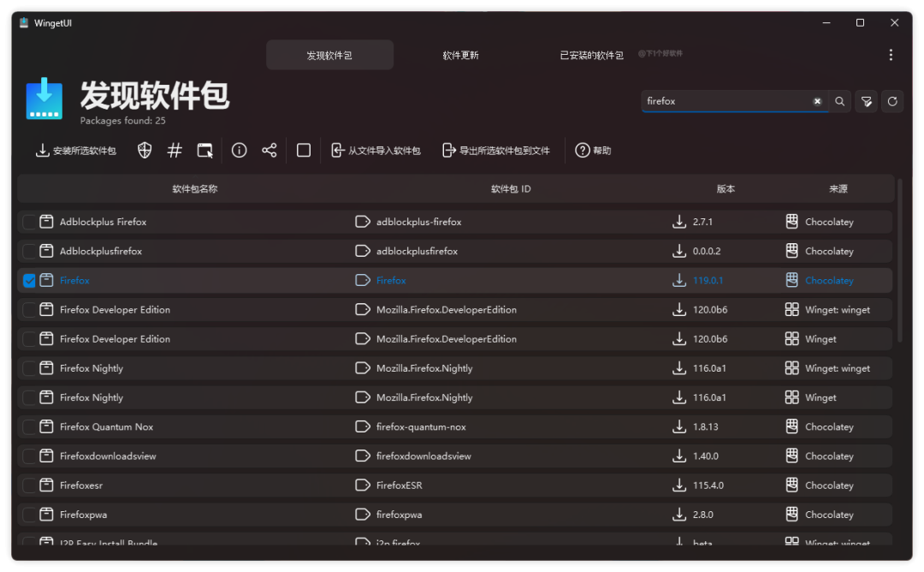Switch to the 发现软件包 tab
Screen dimensions: 924x572
click(x=329, y=55)
